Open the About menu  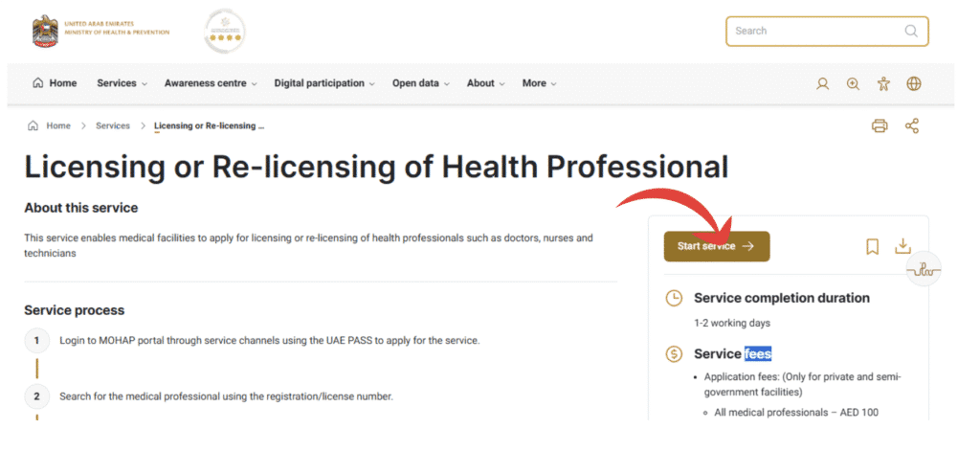485,83
